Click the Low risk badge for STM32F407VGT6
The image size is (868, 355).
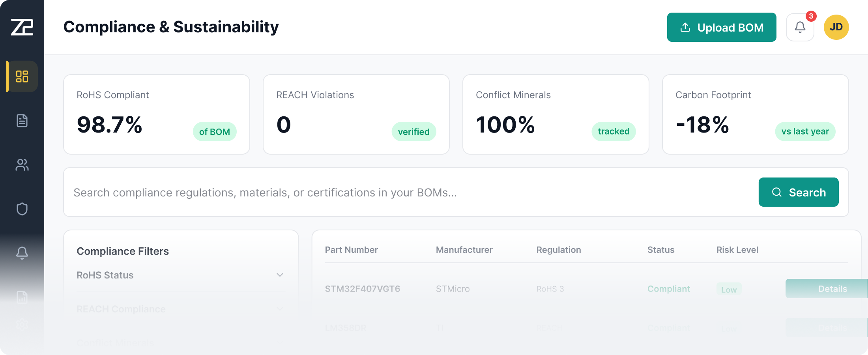pyautogui.click(x=729, y=290)
